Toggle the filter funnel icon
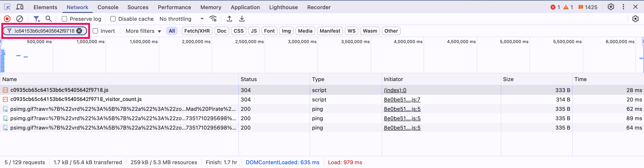 coord(36,19)
